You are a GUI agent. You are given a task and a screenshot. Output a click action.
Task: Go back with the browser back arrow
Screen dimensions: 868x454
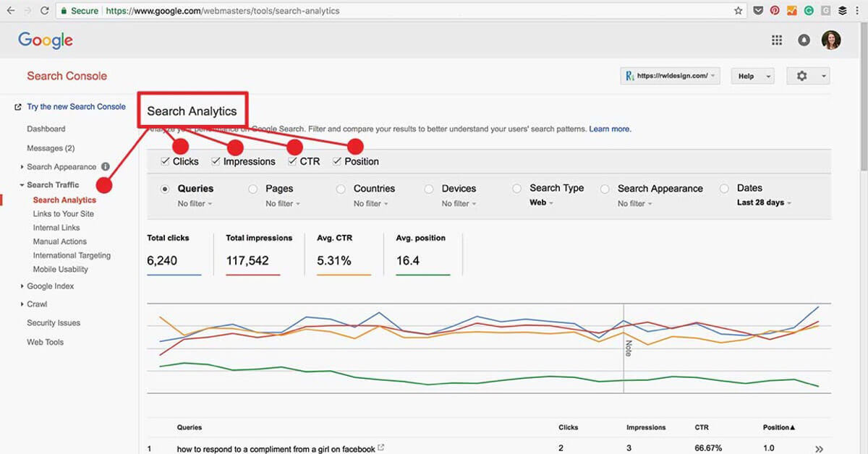(x=9, y=11)
